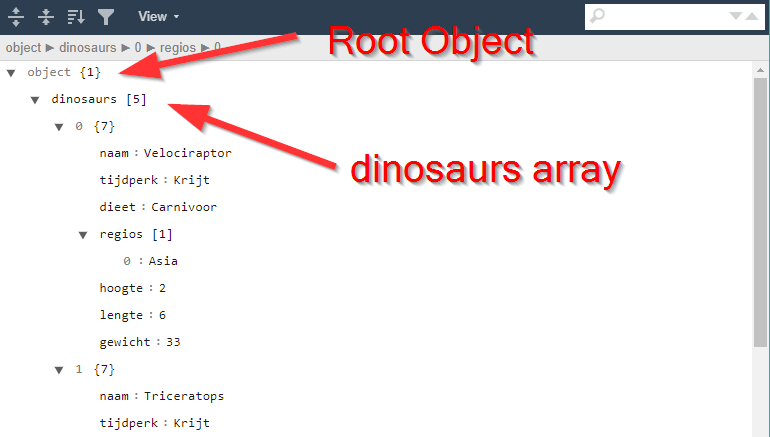Screen dimensions: 770x437
Task: Go to next search result arrow
Action: point(735,16)
